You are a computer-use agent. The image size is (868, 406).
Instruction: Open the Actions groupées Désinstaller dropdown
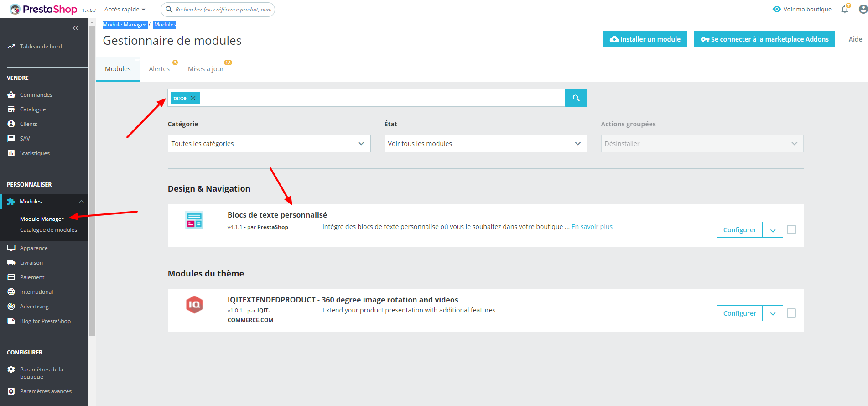[x=702, y=144]
